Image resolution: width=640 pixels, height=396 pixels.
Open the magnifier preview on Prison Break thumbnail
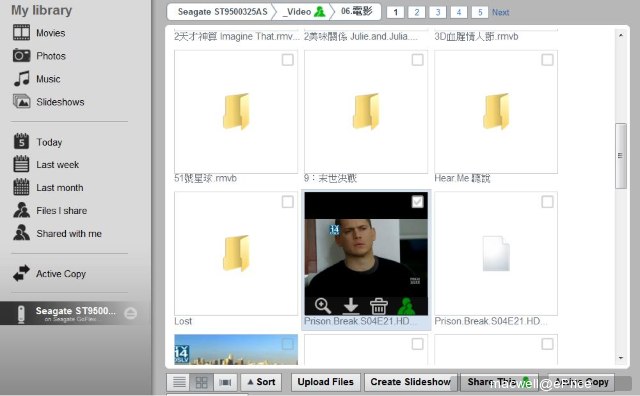click(x=322, y=306)
